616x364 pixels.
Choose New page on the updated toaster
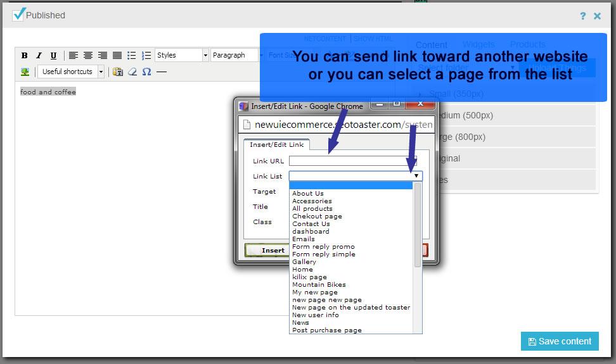(x=351, y=308)
